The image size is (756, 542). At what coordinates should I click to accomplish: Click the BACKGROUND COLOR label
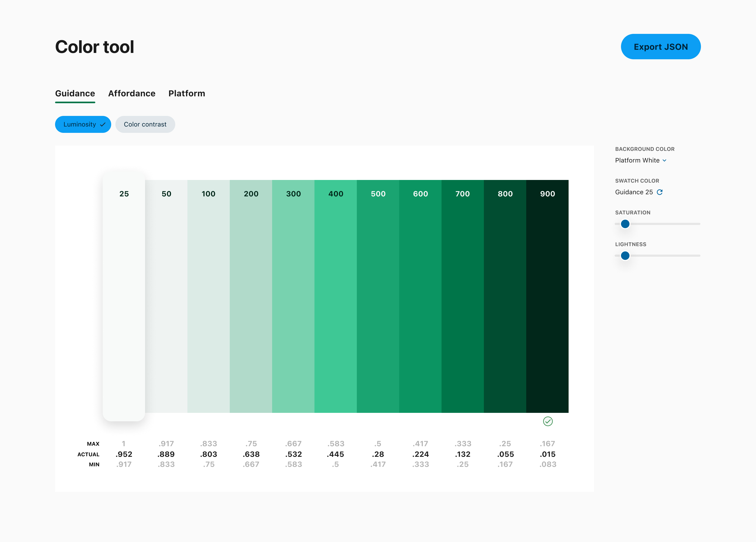(645, 149)
